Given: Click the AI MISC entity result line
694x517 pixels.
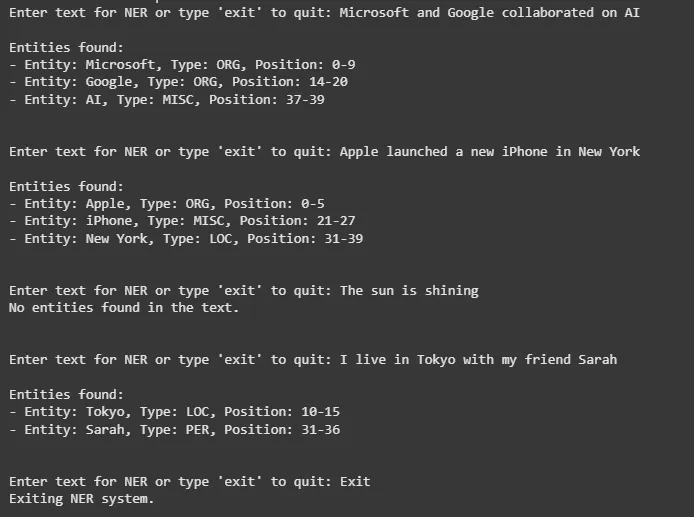Looking at the screenshot, I should coord(166,100).
